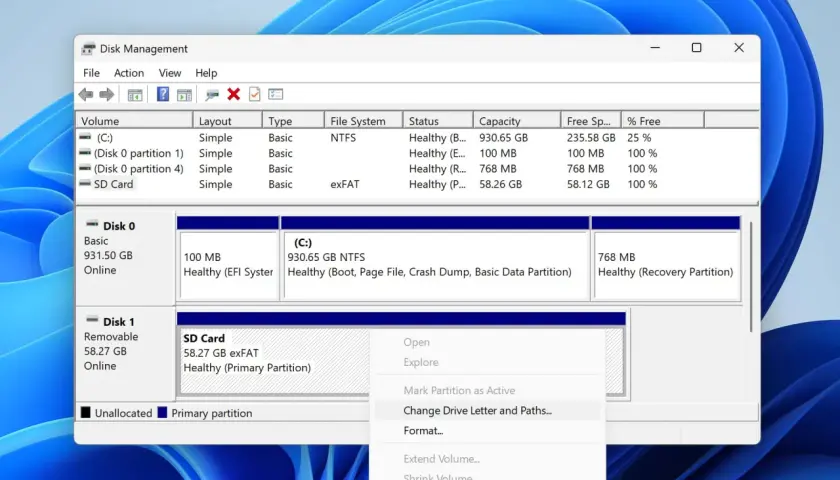Viewport: 840px width, 480px height.
Task: Click the view settings list toolbar icon
Action: [x=275, y=95]
